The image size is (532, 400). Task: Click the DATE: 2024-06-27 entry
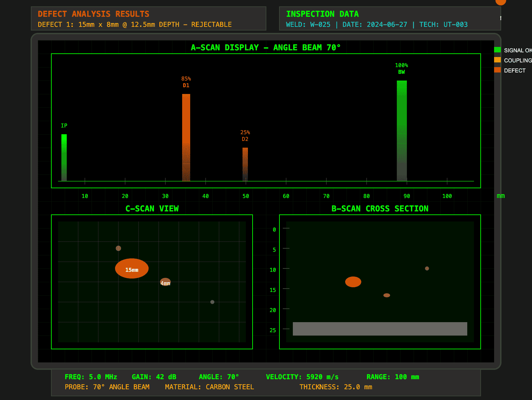pyautogui.click(x=375, y=24)
